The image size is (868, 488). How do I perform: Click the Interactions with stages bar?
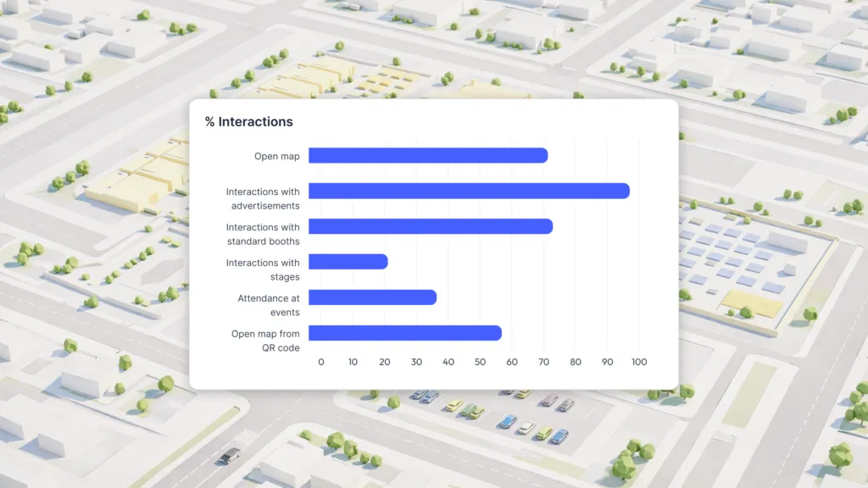(348, 263)
